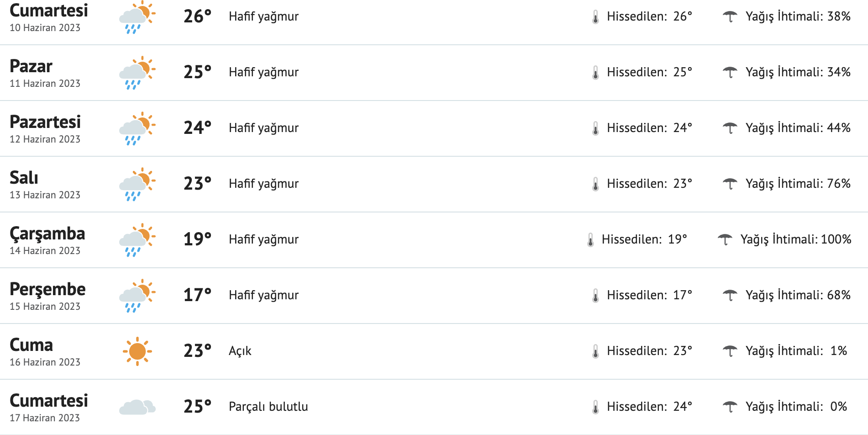Click Hissedilen 24° in the last row
The width and height of the screenshot is (868, 435).
pos(649,407)
